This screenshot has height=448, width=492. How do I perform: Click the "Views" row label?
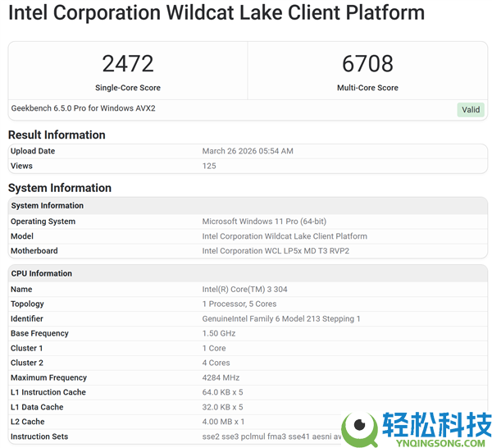click(x=21, y=166)
